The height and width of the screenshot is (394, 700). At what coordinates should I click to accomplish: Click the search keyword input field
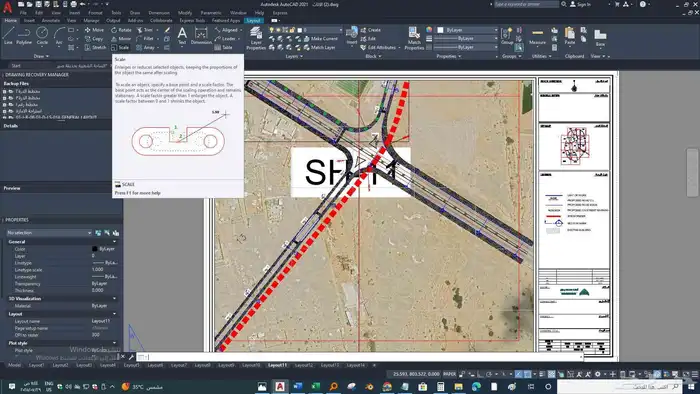(526, 4)
